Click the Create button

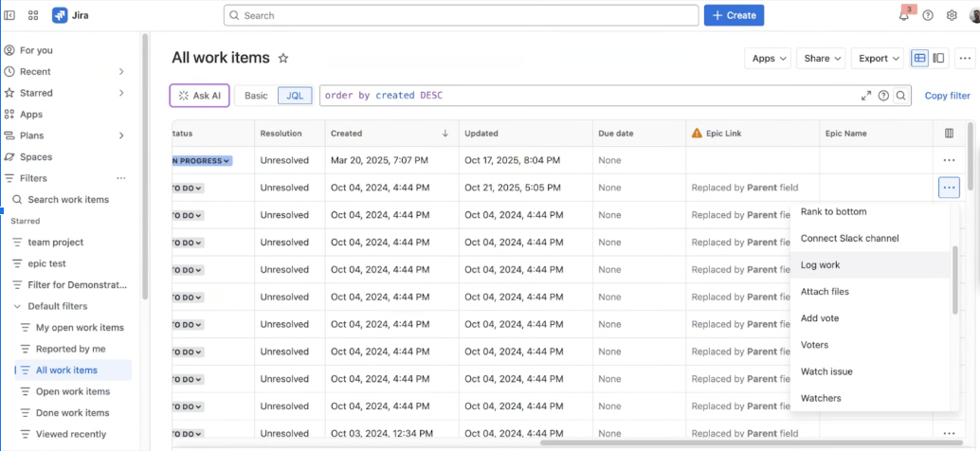point(734,15)
